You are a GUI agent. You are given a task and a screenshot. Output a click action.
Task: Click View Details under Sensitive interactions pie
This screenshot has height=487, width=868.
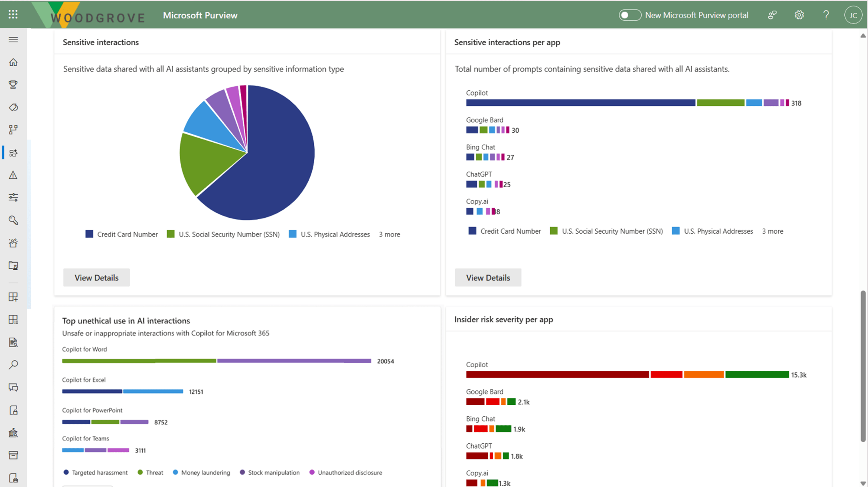pyautogui.click(x=96, y=277)
